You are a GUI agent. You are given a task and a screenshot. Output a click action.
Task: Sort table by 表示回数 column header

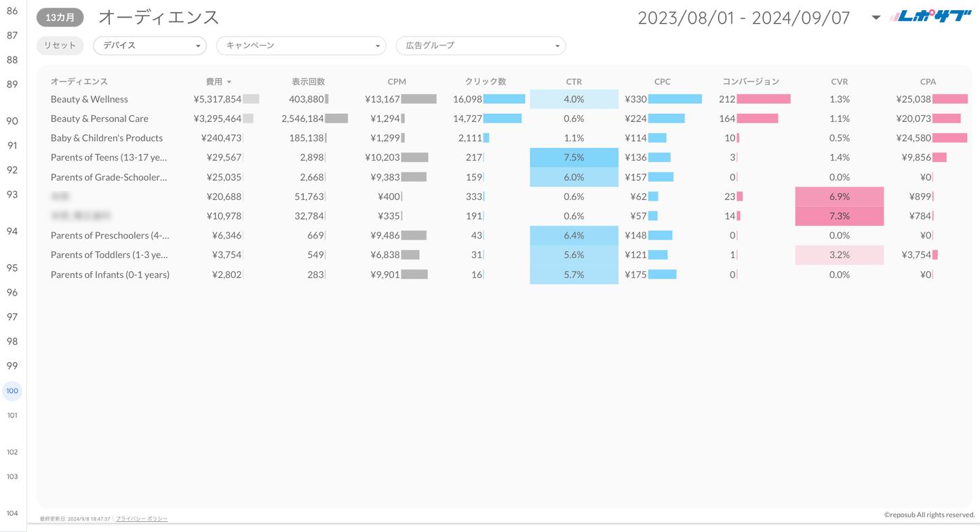click(x=308, y=81)
